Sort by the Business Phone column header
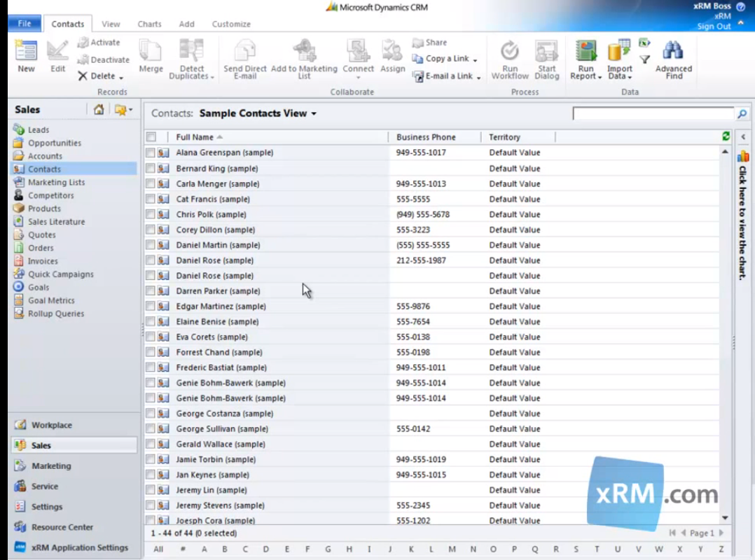Screen dimensions: 755x560 [x=426, y=137]
